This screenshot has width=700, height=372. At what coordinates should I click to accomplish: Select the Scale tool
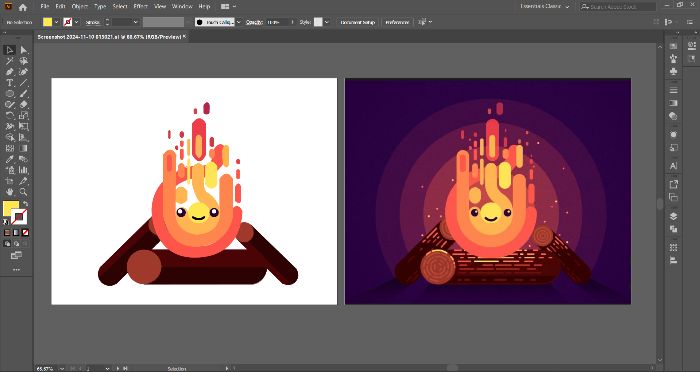tap(24, 116)
